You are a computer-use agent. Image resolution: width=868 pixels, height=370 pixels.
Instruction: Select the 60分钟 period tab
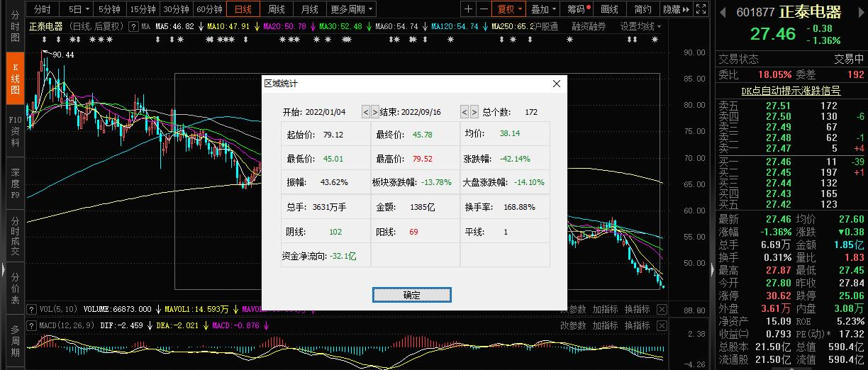pyautogui.click(x=209, y=9)
